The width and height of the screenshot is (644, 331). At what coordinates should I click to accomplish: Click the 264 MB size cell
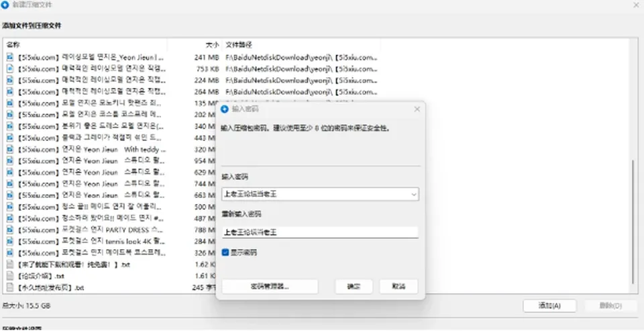(x=207, y=91)
